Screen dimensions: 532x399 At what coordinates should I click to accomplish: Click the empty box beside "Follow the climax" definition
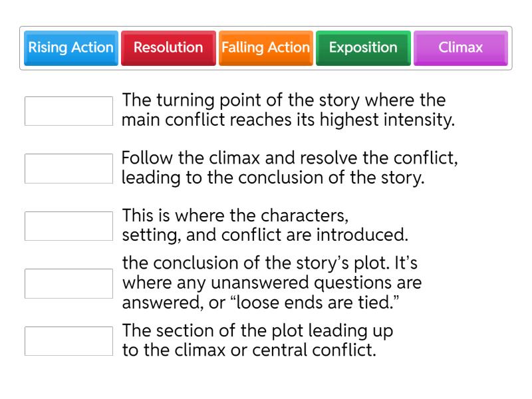68,169
